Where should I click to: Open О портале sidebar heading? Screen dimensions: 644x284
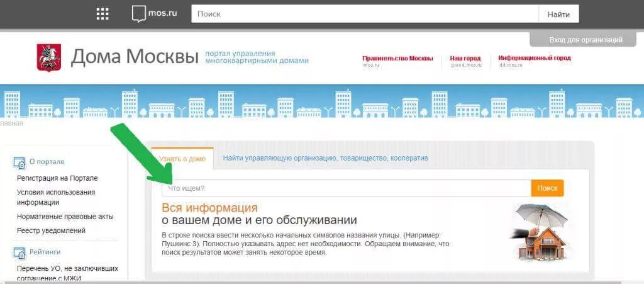(47, 162)
